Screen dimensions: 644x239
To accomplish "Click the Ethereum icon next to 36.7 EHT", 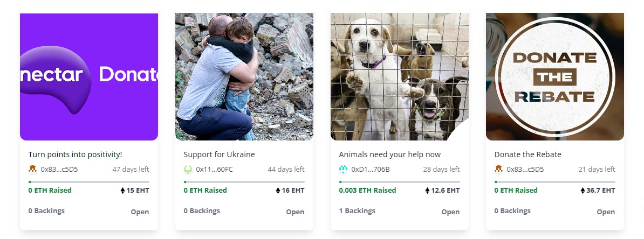I will pos(583,191).
